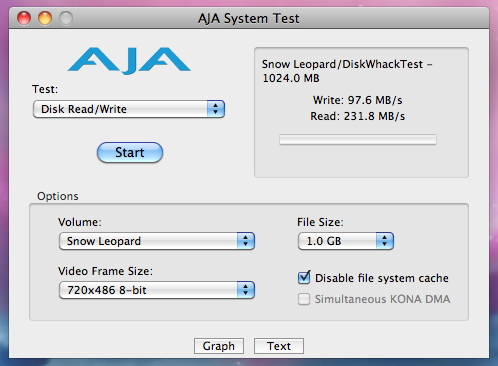
Task: Click the test progress bar
Action: [358, 139]
